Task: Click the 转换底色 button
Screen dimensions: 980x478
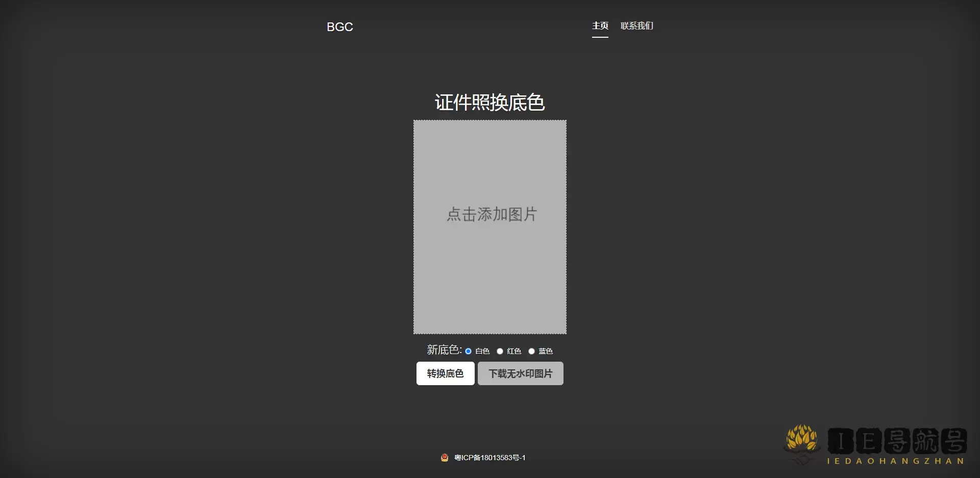Action: [445, 373]
